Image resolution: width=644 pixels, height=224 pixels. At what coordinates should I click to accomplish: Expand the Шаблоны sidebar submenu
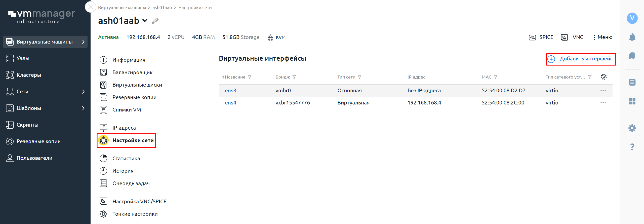point(83,108)
